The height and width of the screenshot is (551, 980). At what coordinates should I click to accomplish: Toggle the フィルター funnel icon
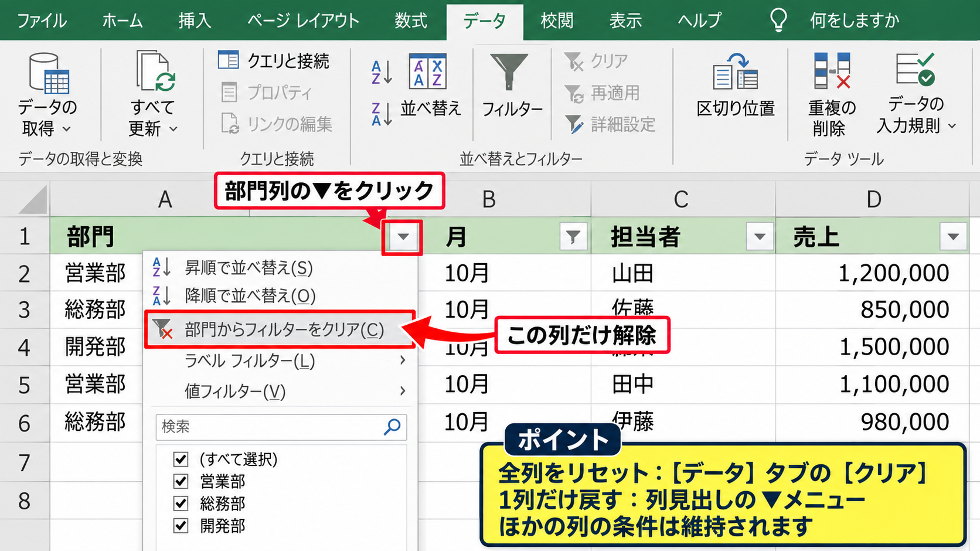click(509, 72)
